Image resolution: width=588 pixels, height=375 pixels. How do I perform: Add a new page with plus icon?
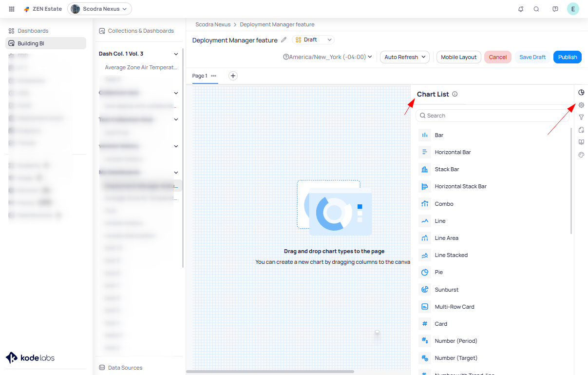pyautogui.click(x=233, y=76)
